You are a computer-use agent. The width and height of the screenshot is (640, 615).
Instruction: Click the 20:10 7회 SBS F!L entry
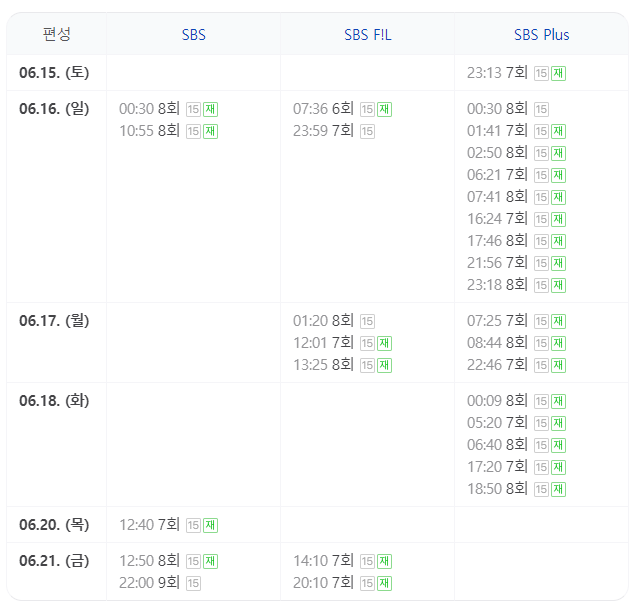[323, 583]
